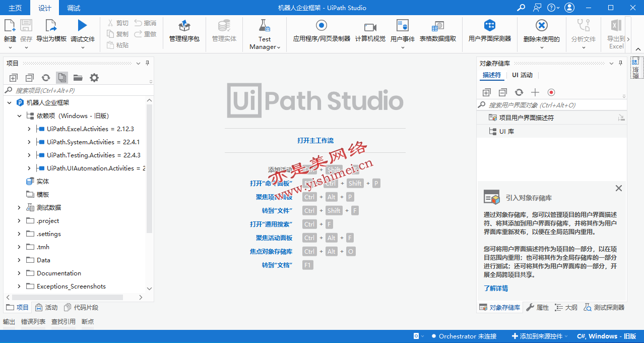644x343 pixels.
Task: Click plus icon in Object Repository
Action: point(535,92)
